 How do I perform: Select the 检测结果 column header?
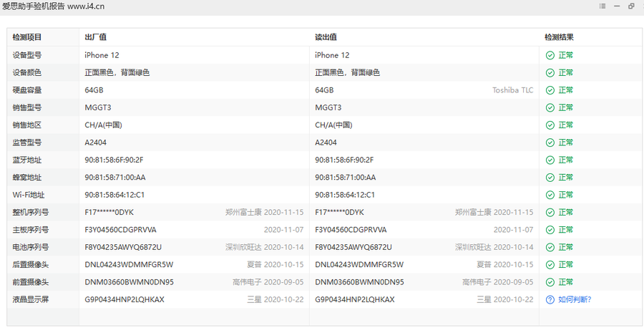tap(559, 37)
